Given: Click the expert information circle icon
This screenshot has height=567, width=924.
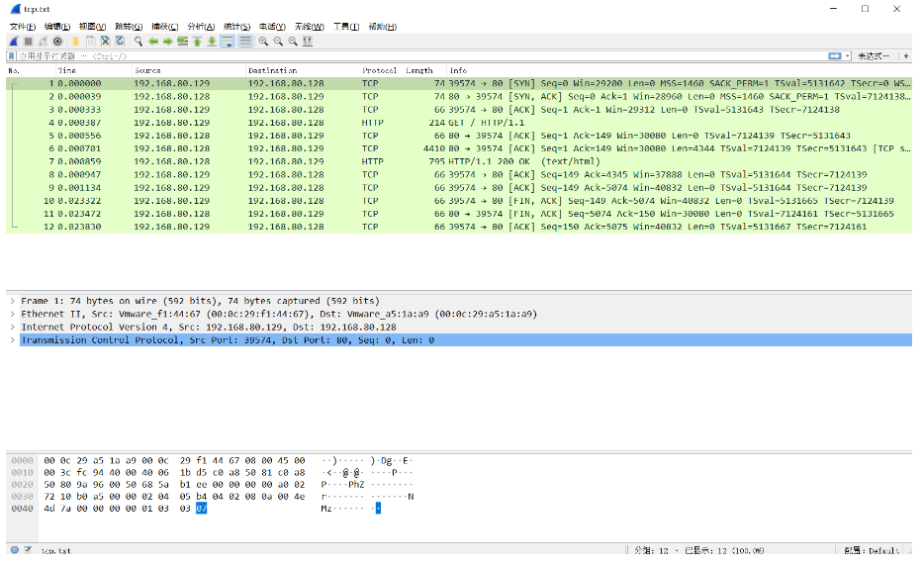Looking at the screenshot, I should click(x=15, y=550).
